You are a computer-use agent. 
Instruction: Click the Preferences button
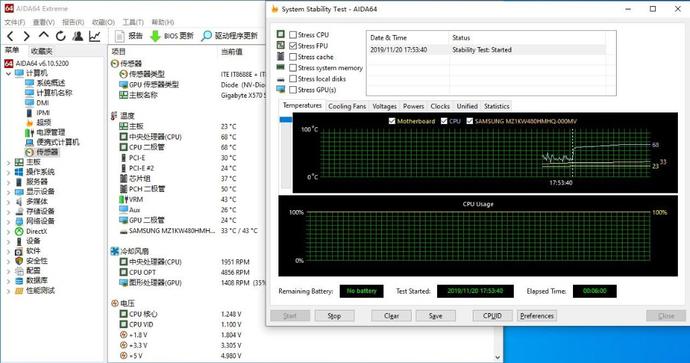[536, 316]
